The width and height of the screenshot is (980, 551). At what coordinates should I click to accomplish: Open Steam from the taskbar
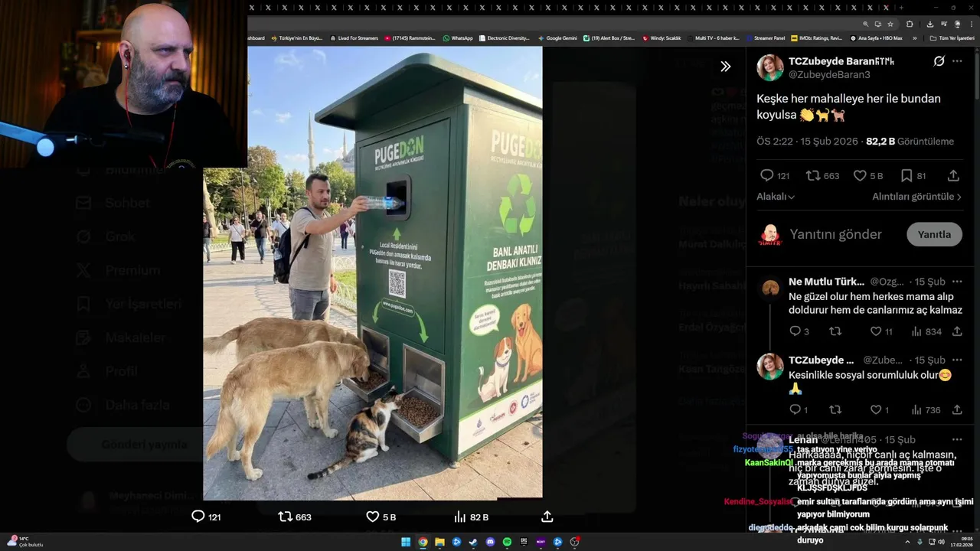coord(473,542)
